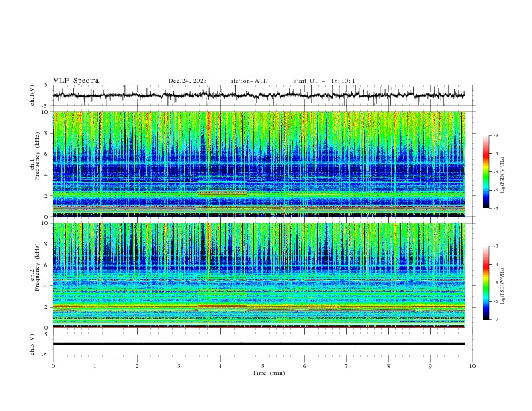Click the "ch.3(V)" waveform axis label

pos(32,345)
